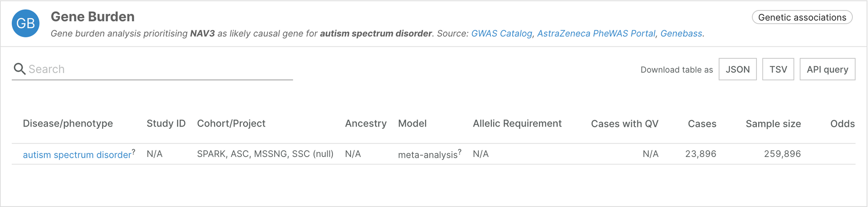Click the GB Gene Burden avatar icon
Viewport: 868px width, 207px height.
[x=26, y=23]
